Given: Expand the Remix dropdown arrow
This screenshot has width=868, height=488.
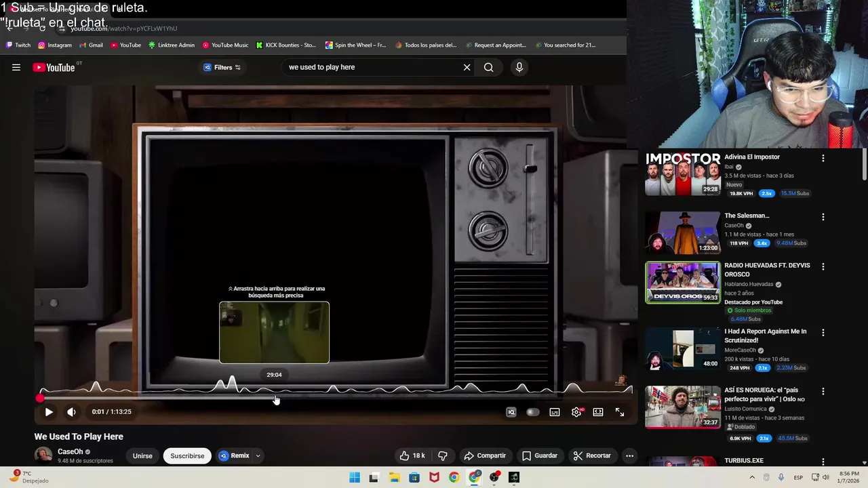Looking at the screenshot, I should coord(258,455).
